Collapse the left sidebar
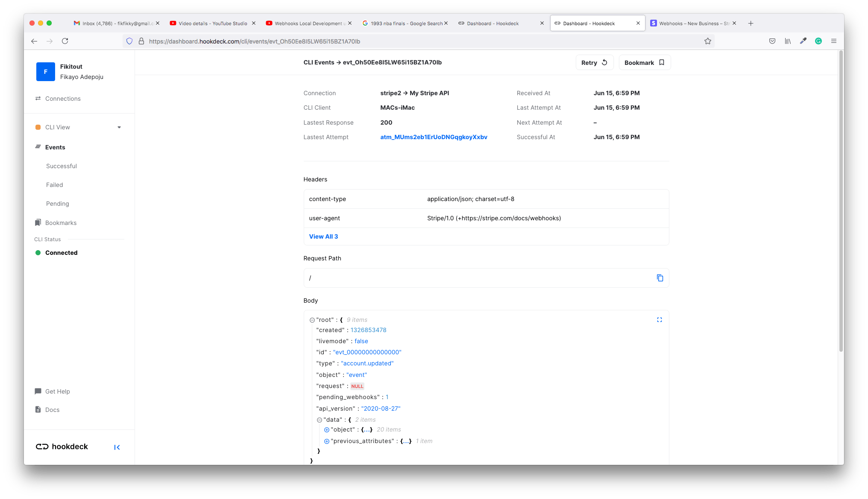The height and width of the screenshot is (499, 868). click(x=117, y=447)
